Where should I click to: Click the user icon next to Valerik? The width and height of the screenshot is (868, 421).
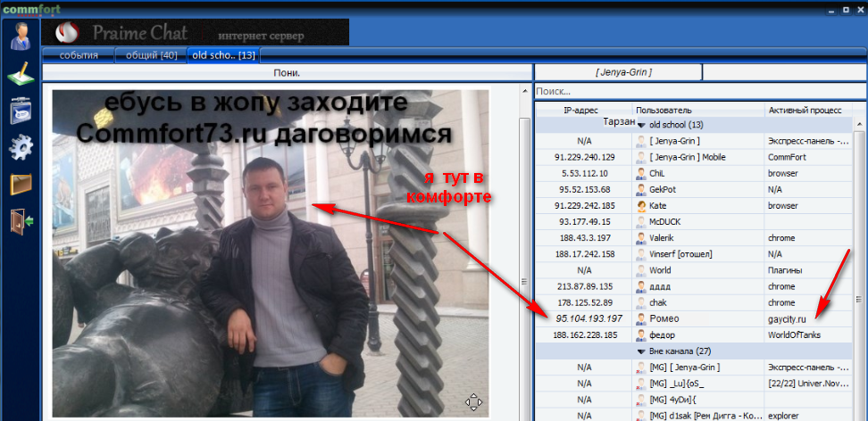coord(641,238)
